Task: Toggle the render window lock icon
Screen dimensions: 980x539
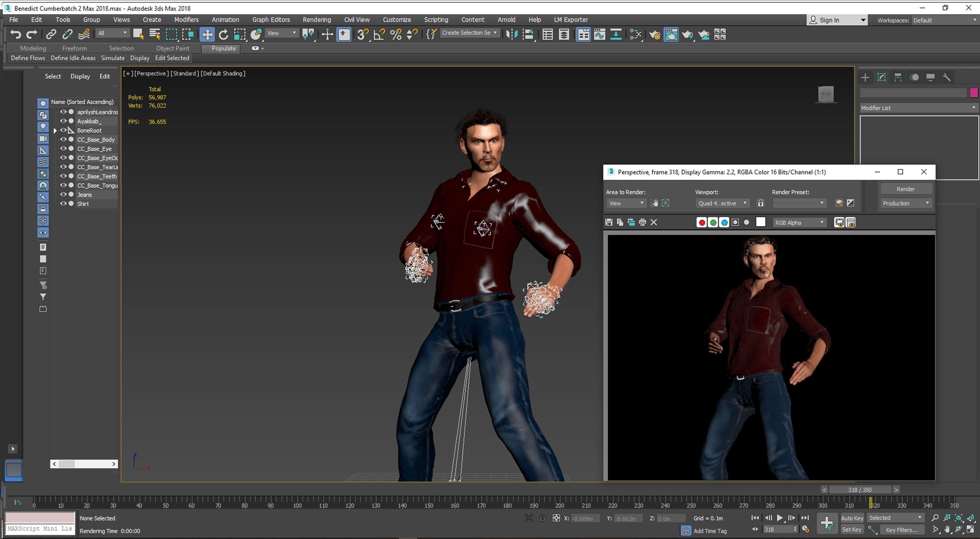Action: coord(760,203)
